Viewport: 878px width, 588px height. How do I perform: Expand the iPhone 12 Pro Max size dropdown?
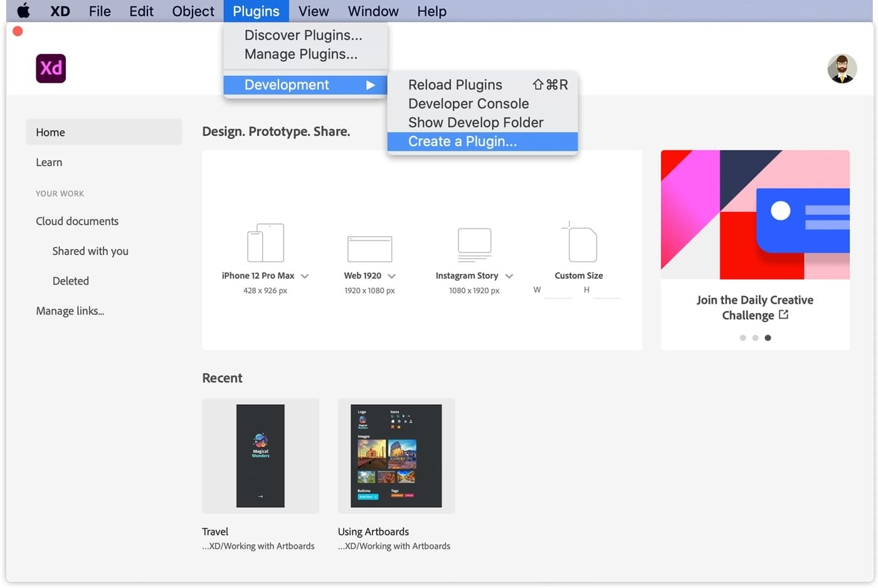pyautogui.click(x=305, y=276)
